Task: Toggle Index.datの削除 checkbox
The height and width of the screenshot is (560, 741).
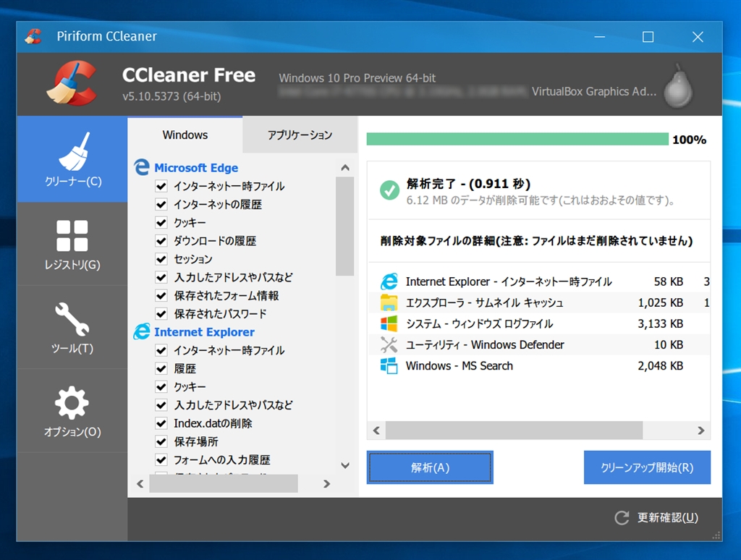Action: pos(161,423)
